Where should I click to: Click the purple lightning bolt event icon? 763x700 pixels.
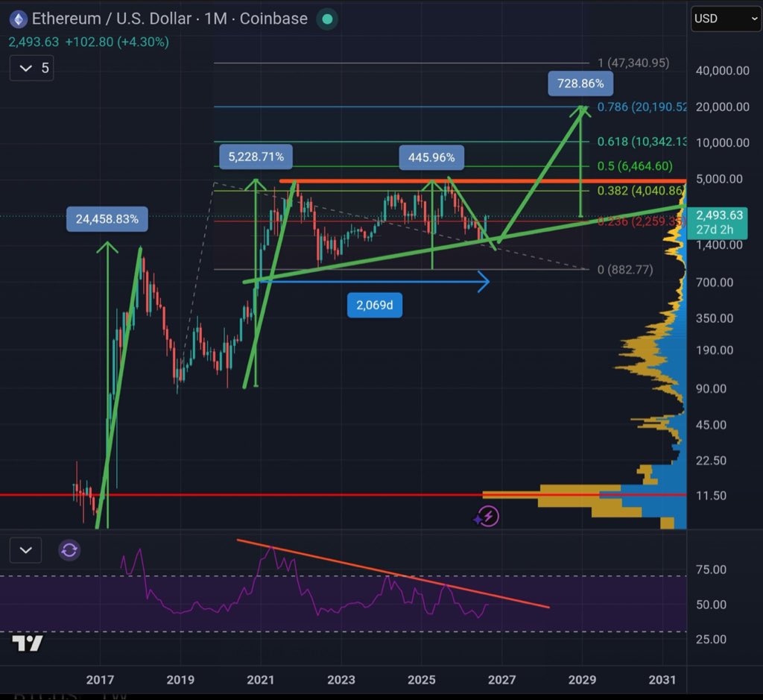pos(488,516)
